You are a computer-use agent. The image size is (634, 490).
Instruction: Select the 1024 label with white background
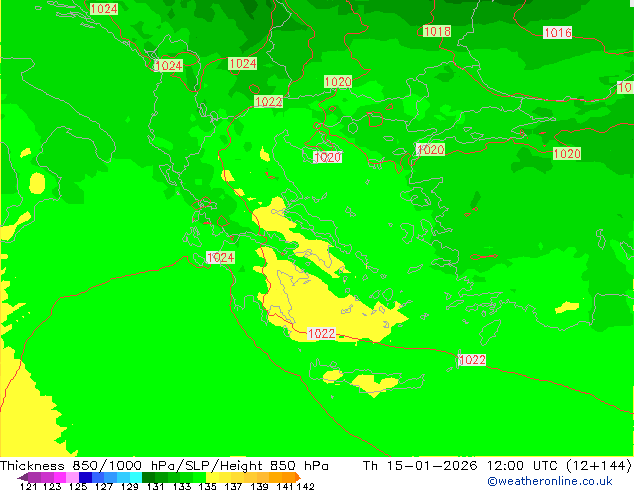pos(220,257)
